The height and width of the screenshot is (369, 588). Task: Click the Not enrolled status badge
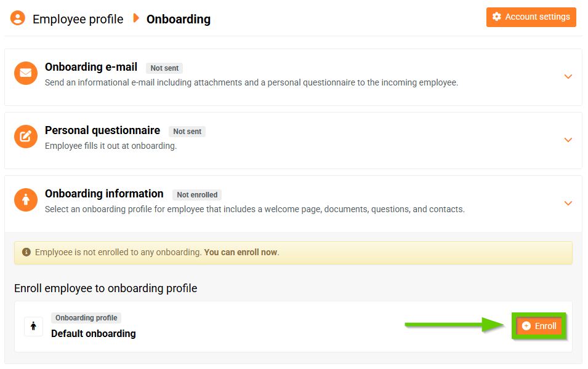pyautogui.click(x=197, y=195)
